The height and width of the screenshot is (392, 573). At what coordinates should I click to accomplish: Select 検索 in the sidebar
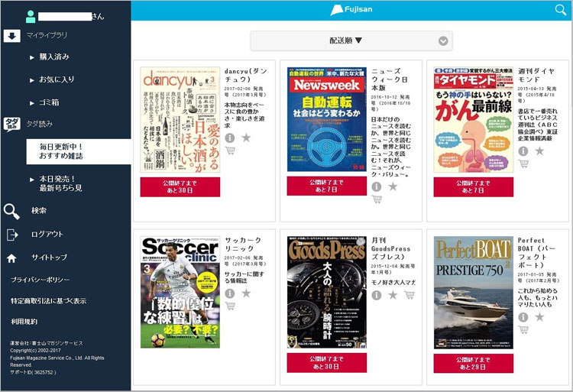(x=39, y=211)
